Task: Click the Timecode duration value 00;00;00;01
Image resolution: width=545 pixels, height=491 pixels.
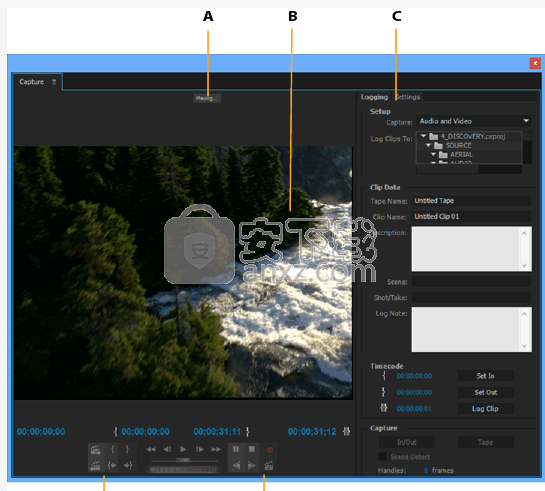Action: (414, 408)
